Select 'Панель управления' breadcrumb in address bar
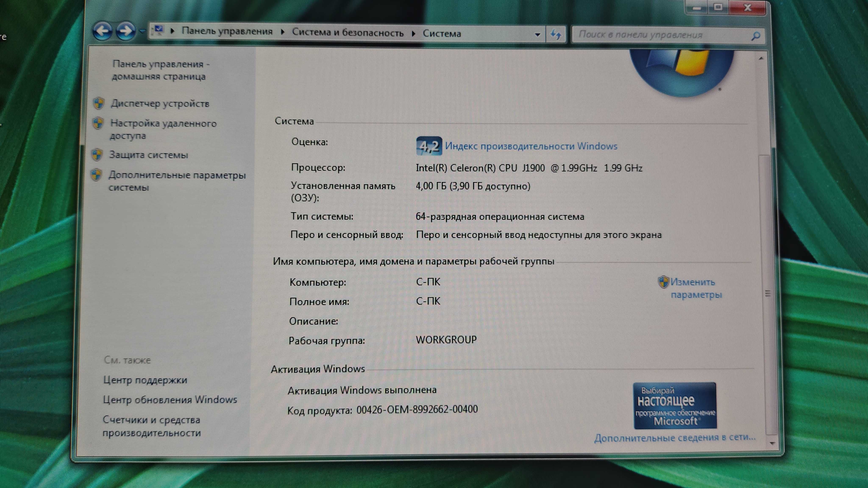Screen dimensions: 868x488 [227, 31]
